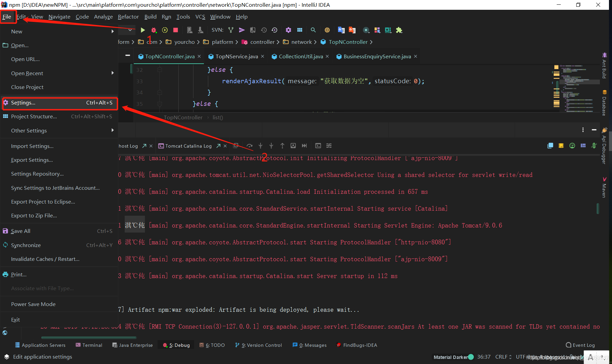Select Import Settings menu entry

coord(59,146)
